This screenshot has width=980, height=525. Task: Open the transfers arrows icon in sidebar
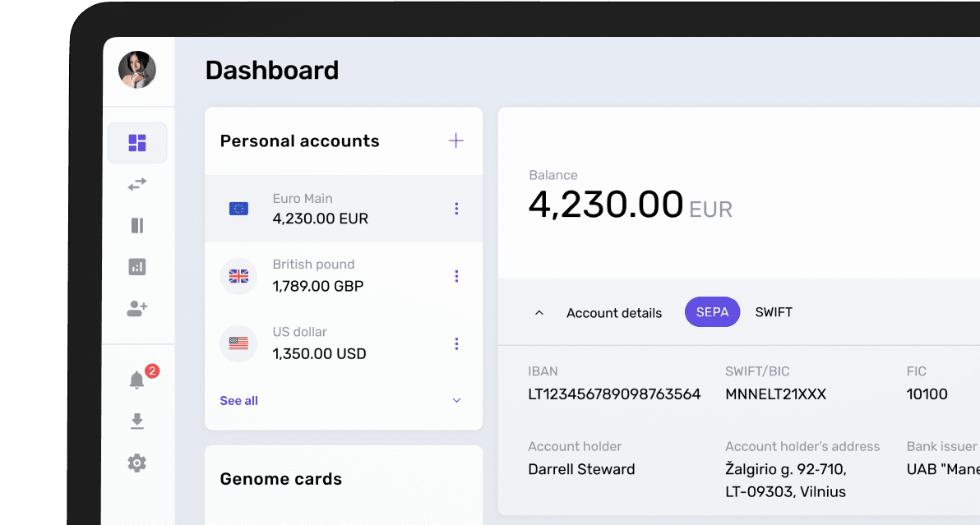pyautogui.click(x=137, y=185)
